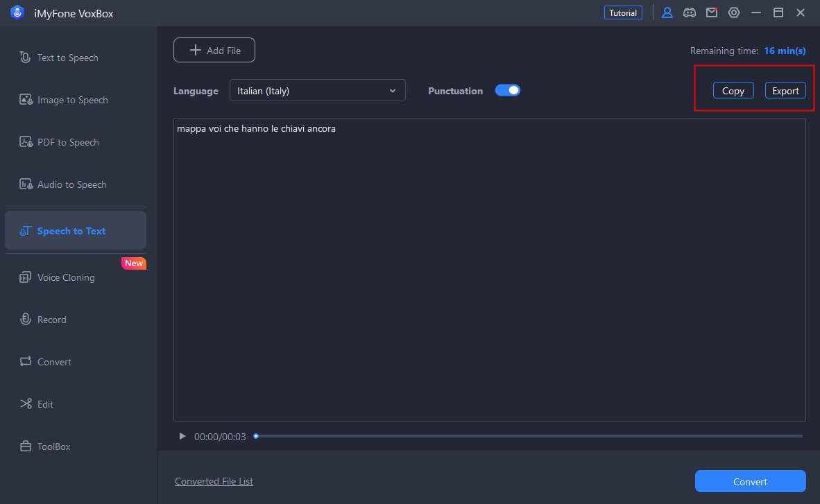Click the iMyFone VoxBox title text
Viewport: 820px width, 504px height.
coord(74,14)
